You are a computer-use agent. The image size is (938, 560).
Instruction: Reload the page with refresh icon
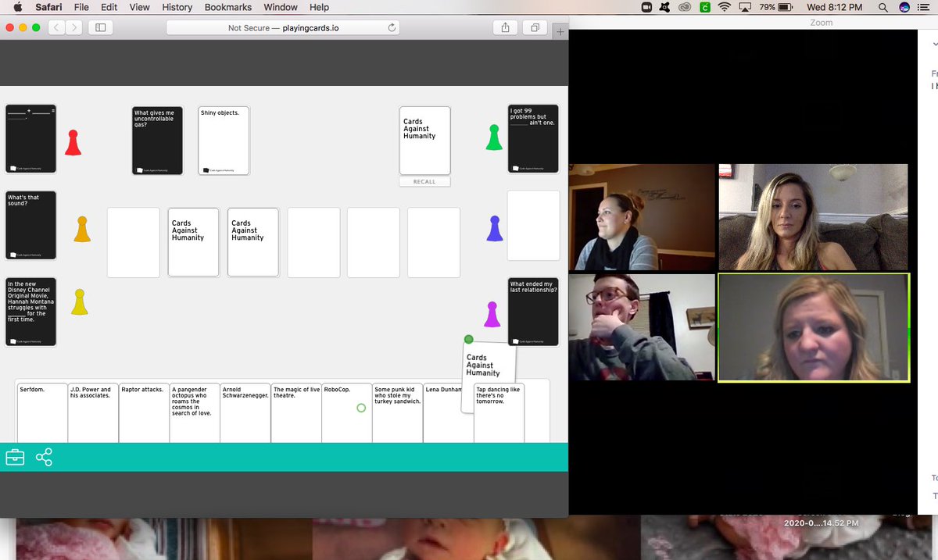pos(392,27)
